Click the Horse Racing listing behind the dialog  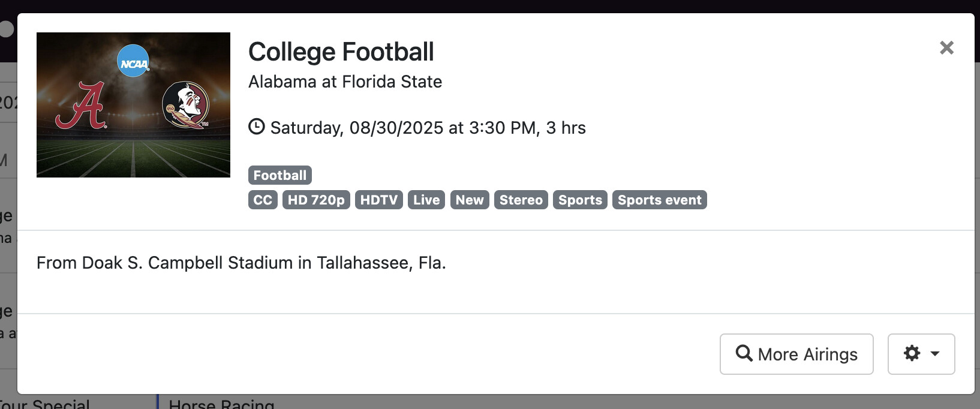coord(221,404)
